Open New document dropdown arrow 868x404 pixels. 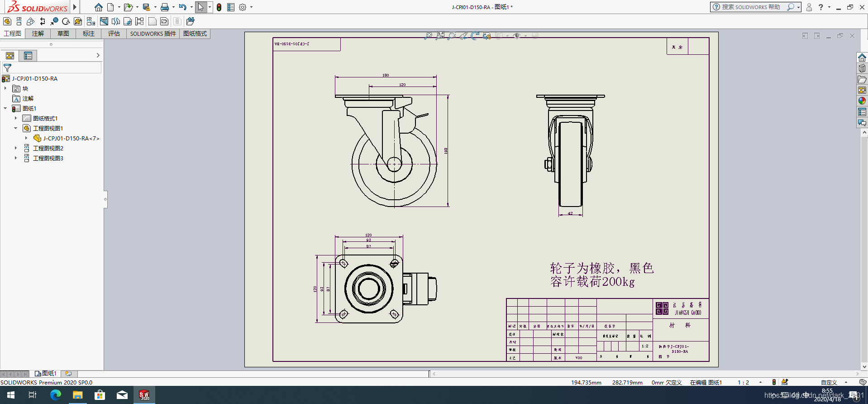tap(119, 7)
